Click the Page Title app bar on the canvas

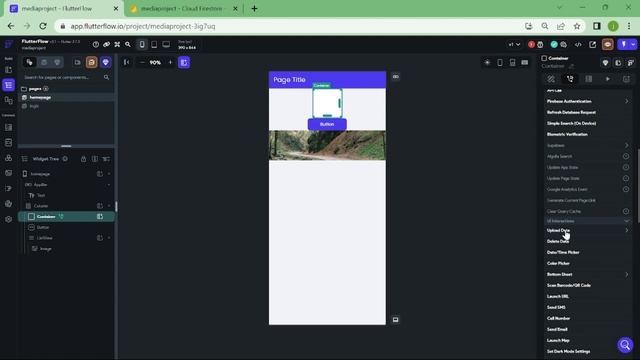(327, 80)
